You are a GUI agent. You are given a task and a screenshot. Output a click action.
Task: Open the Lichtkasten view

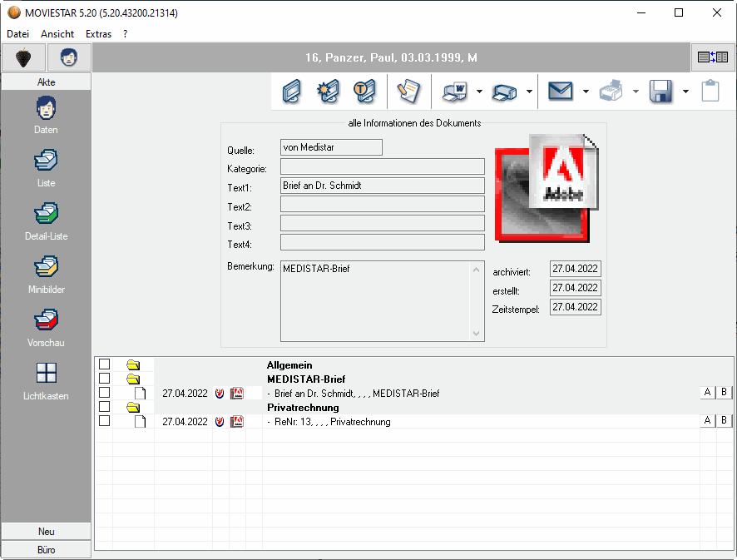coord(46,381)
